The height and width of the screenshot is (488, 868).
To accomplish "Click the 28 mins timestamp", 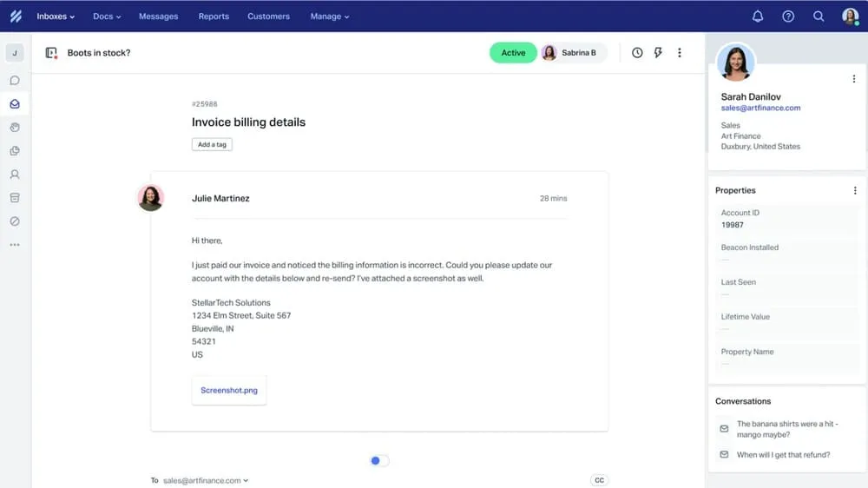I will click(554, 198).
